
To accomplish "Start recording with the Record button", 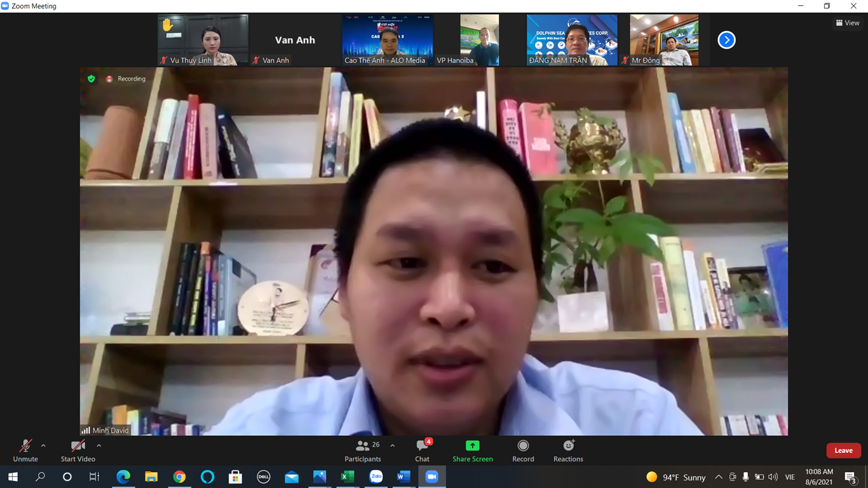I will (523, 451).
